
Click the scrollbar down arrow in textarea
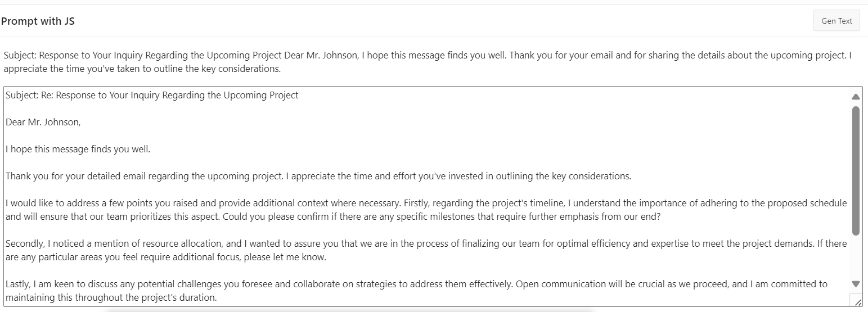pyautogui.click(x=856, y=284)
